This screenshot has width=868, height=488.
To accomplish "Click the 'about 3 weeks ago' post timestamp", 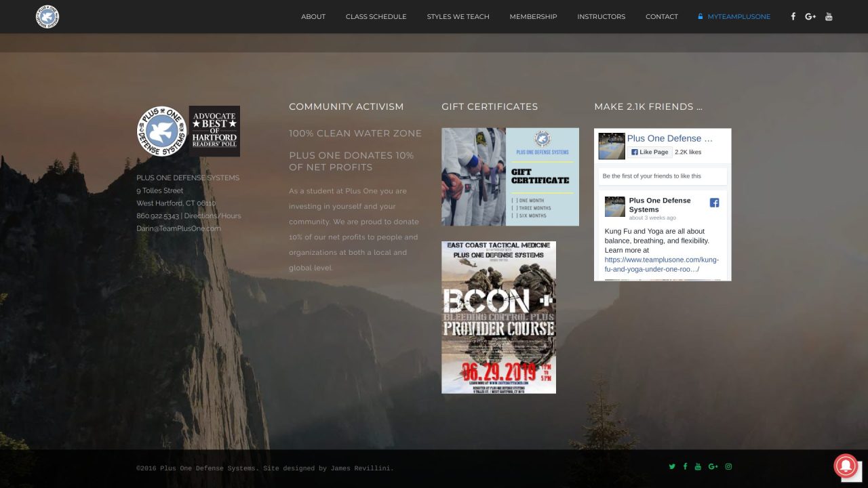I will (x=652, y=218).
